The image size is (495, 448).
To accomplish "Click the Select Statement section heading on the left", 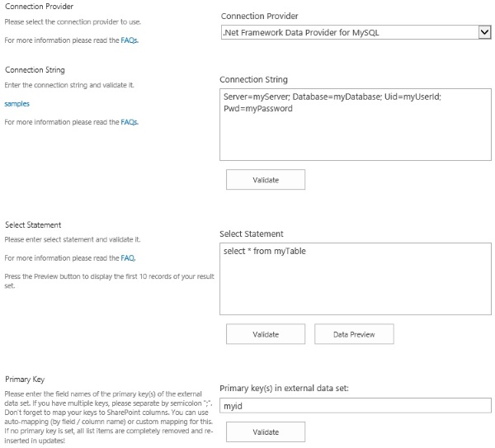I will pyautogui.click(x=33, y=224).
